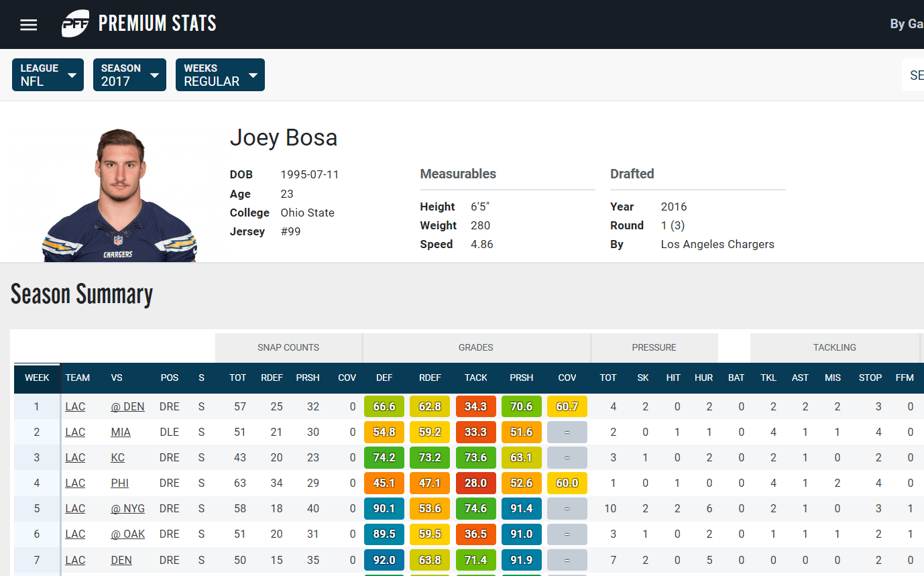
Task: Open the SEASON 2017 dropdown
Action: (x=129, y=74)
